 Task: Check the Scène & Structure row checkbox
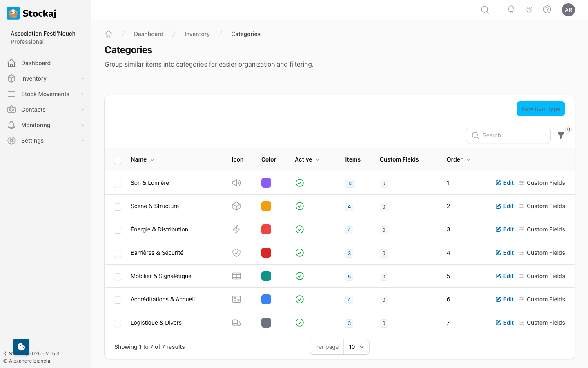tap(118, 207)
